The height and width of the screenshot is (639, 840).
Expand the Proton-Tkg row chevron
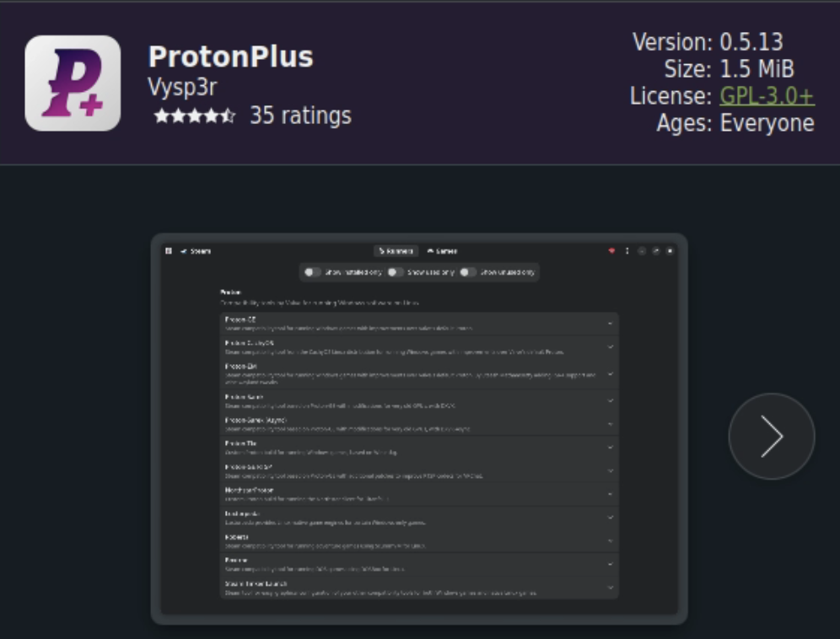coord(610,448)
